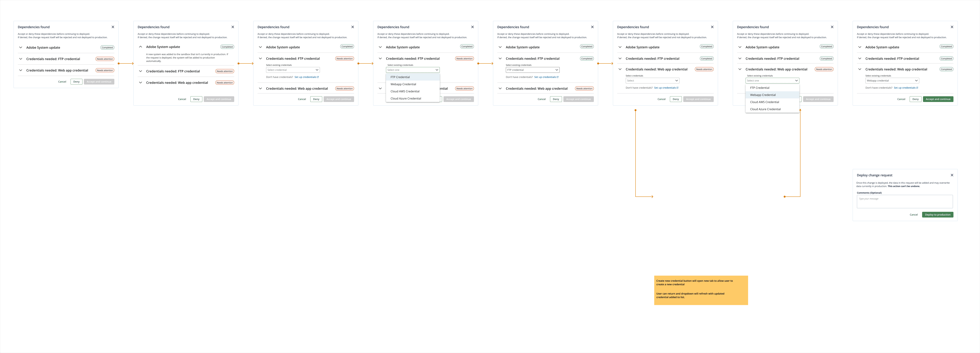The image size is (980, 353).
Task: Click the green enabled Accept and continue button
Action: point(938,99)
